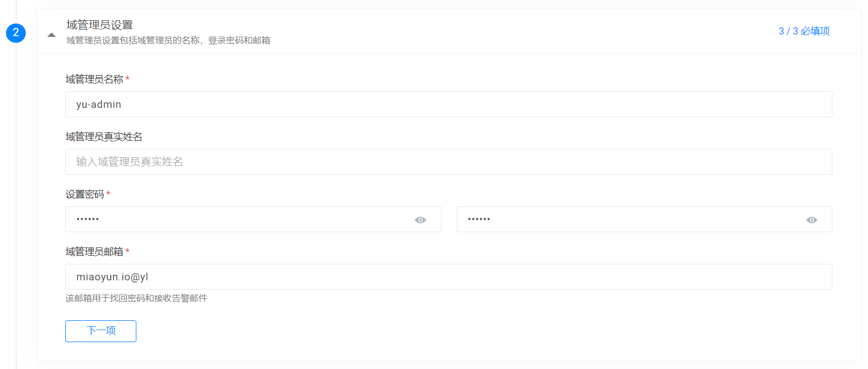Click the 域管理员邮箱 field label

pos(94,252)
